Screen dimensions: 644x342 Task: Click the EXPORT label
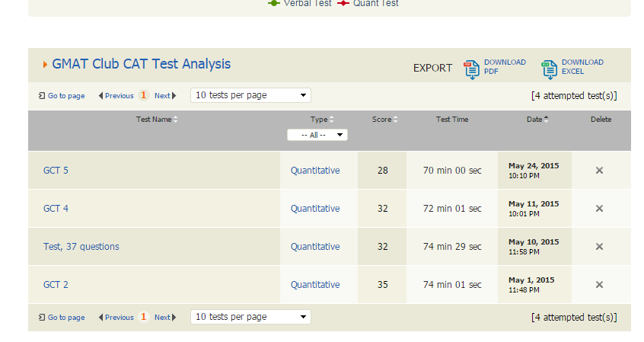[x=432, y=69]
